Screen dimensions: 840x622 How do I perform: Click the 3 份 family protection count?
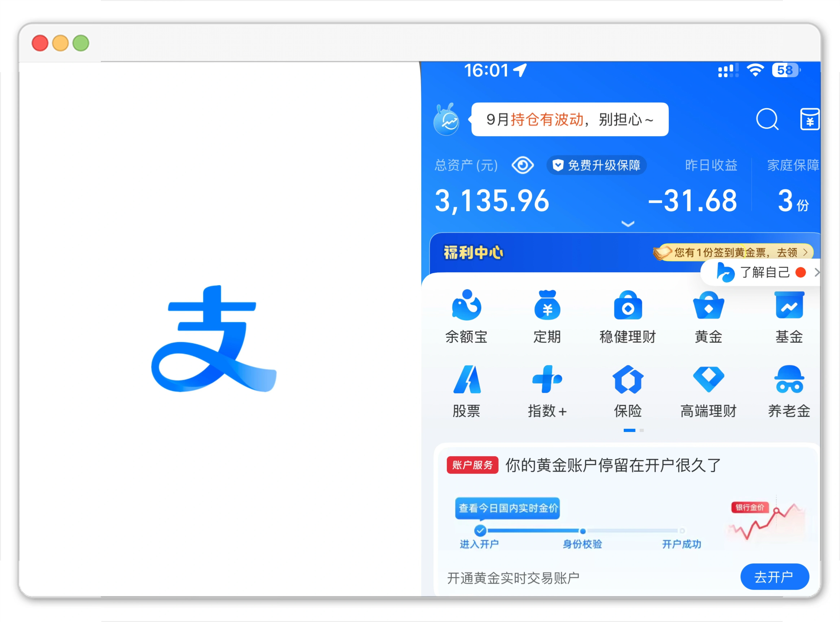pyautogui.click(x=793, y=201)
